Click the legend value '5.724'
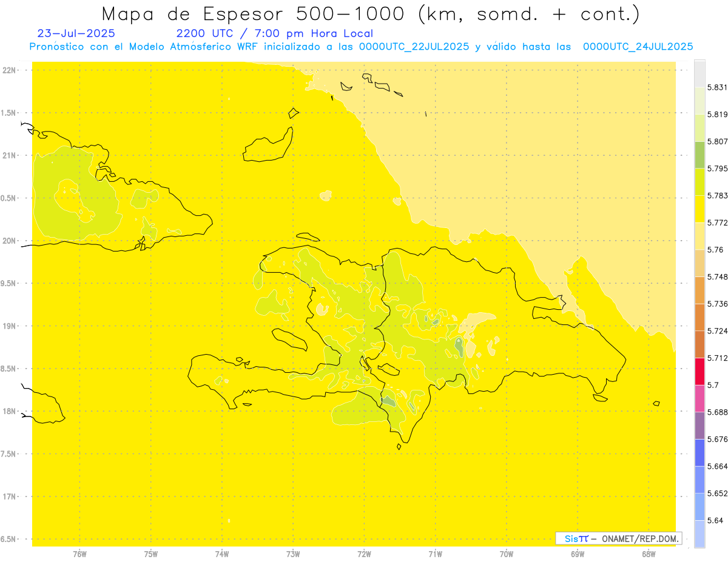Screen dimensions: 728x562 [x=718, y=331]
